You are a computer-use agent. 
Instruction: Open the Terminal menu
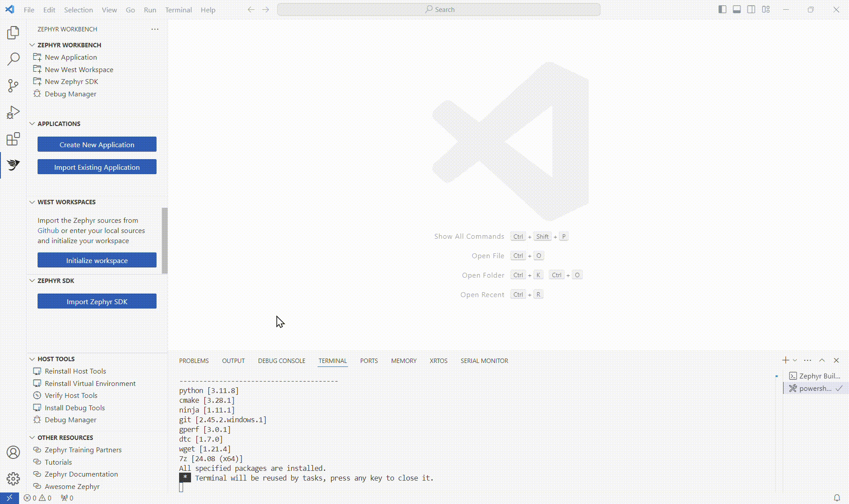coord(178,10)
